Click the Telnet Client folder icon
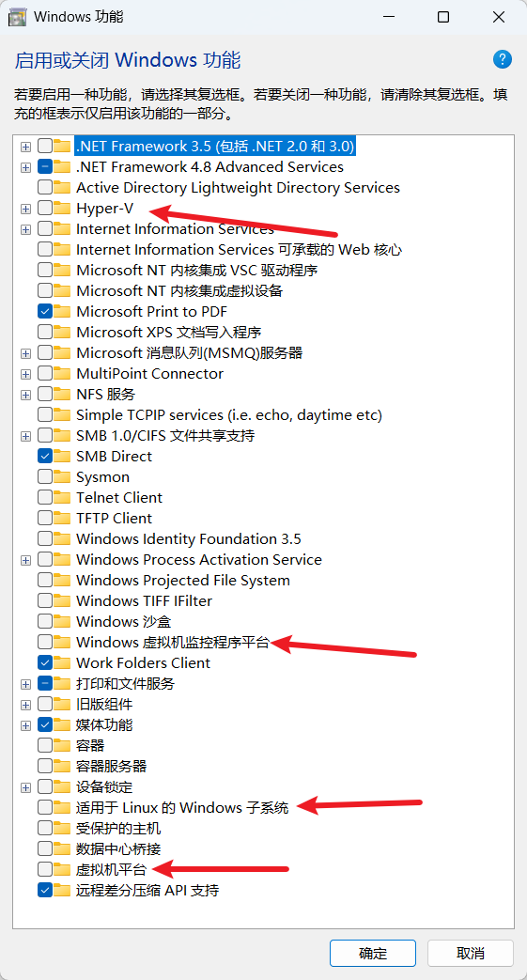Screen dimensions: 527x980 62,497
